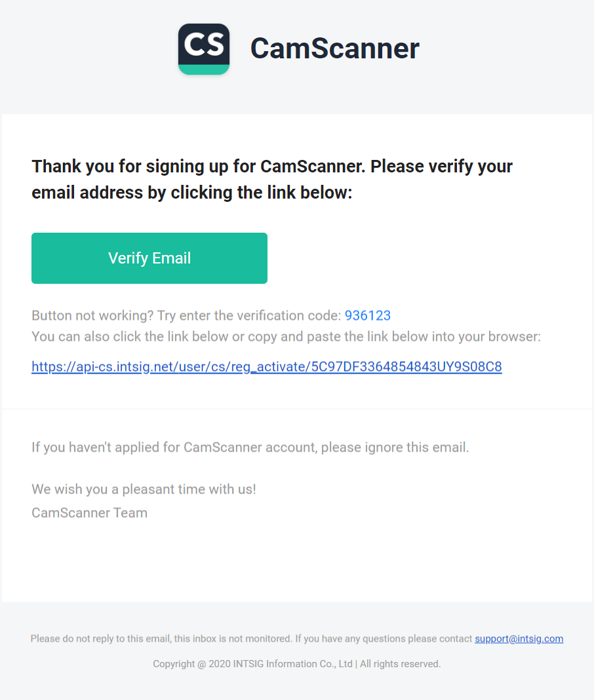Screen dimensions: 594x700
Task: Click the green Verify Email button
Action: (x=149, y=258)
